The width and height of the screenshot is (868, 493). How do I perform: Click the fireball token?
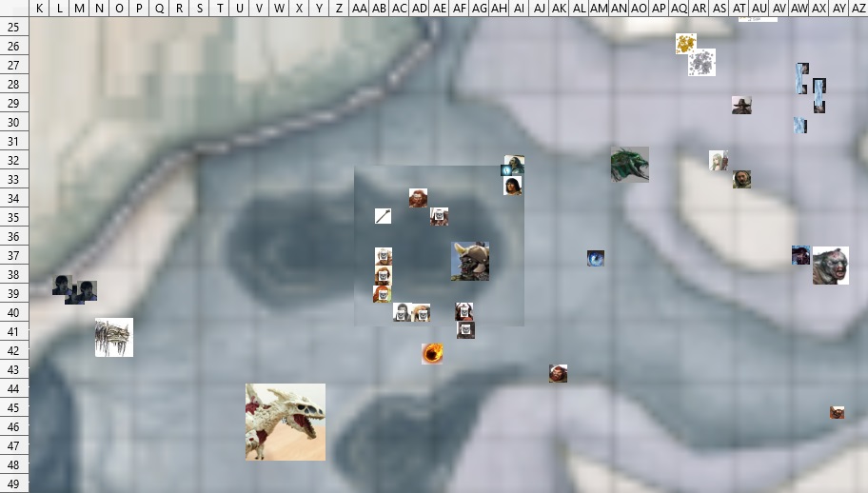tap(432, 354)
